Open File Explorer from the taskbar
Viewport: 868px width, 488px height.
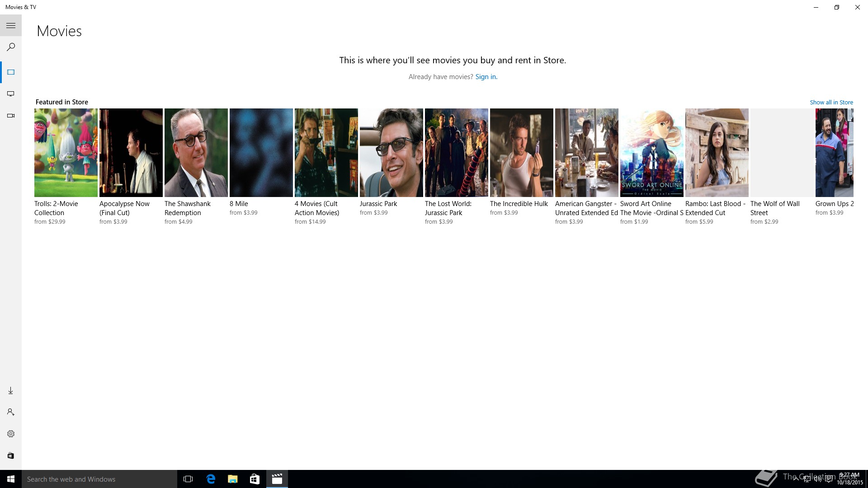[233, 479]
